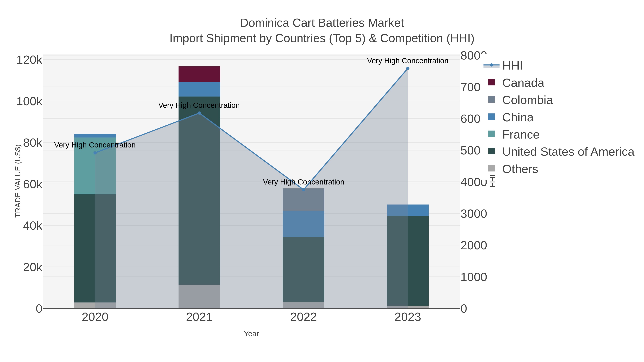
Task: Click the HHI line marker icon in legend
Action: coord(492,65)
